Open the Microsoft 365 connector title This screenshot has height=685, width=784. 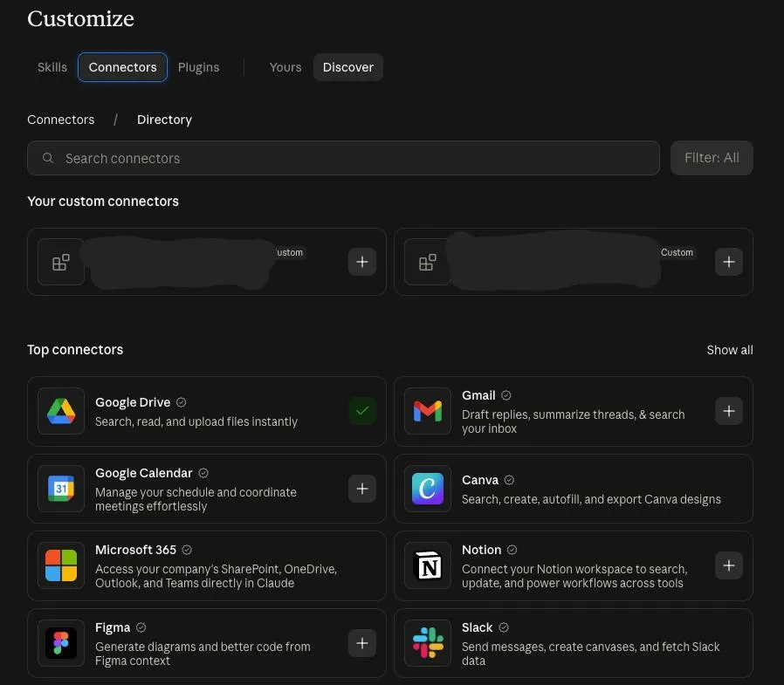pos(135,550)
